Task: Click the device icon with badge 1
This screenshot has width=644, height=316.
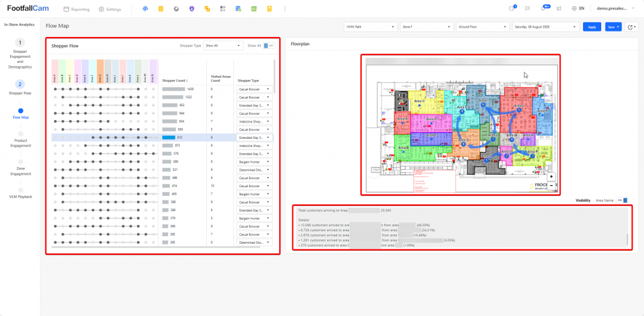Action: click(512, 9)
